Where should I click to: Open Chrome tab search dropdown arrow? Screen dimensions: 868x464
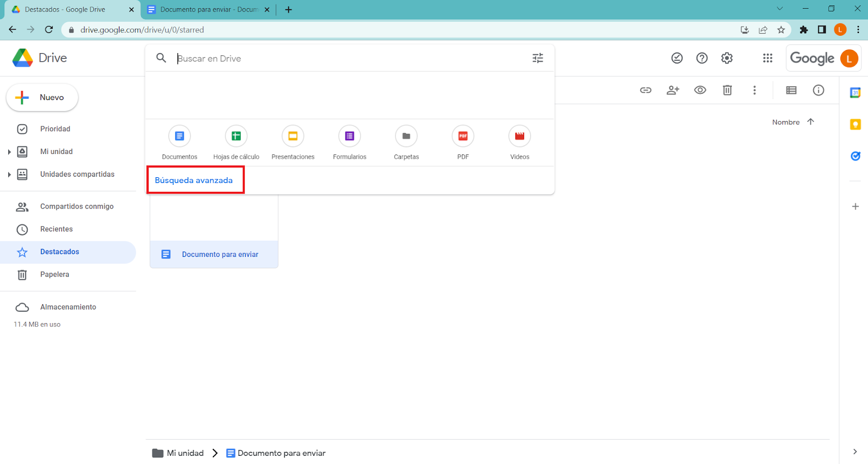[780, 9]
